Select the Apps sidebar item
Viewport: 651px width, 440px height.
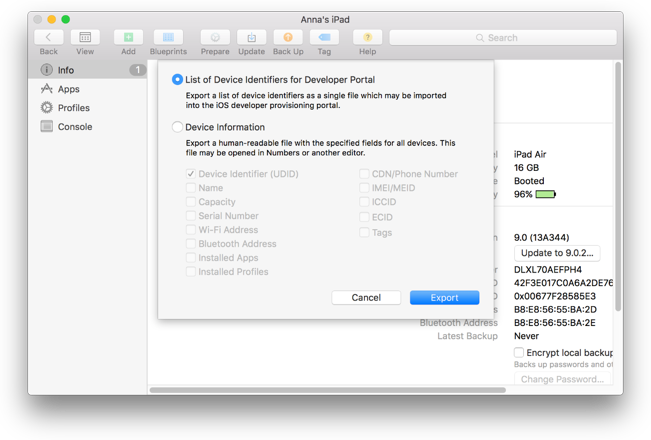tap(88, 89)
